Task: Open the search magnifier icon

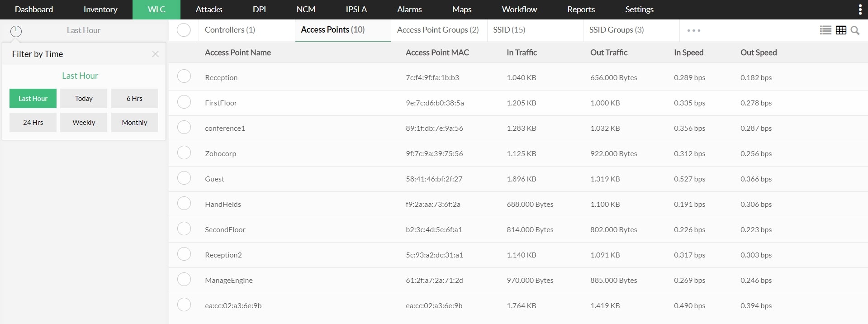Action: (x=855, y=30)
